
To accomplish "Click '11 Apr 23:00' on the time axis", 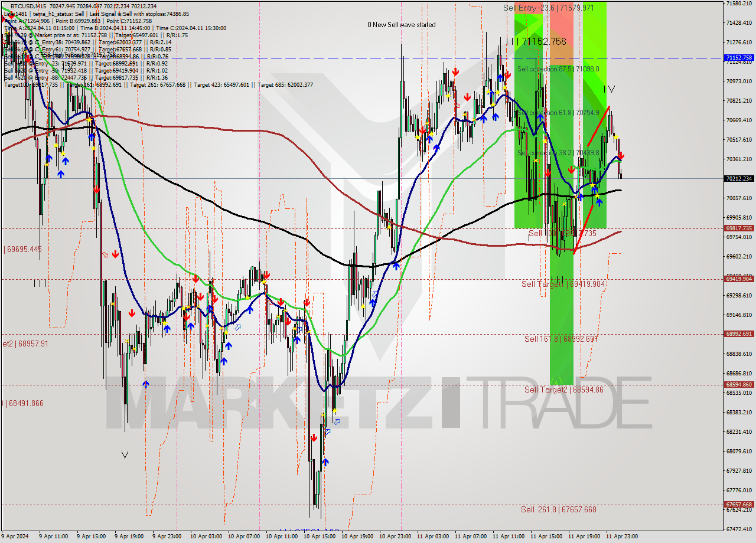I will pyautogui.click(x=623, y=537).
